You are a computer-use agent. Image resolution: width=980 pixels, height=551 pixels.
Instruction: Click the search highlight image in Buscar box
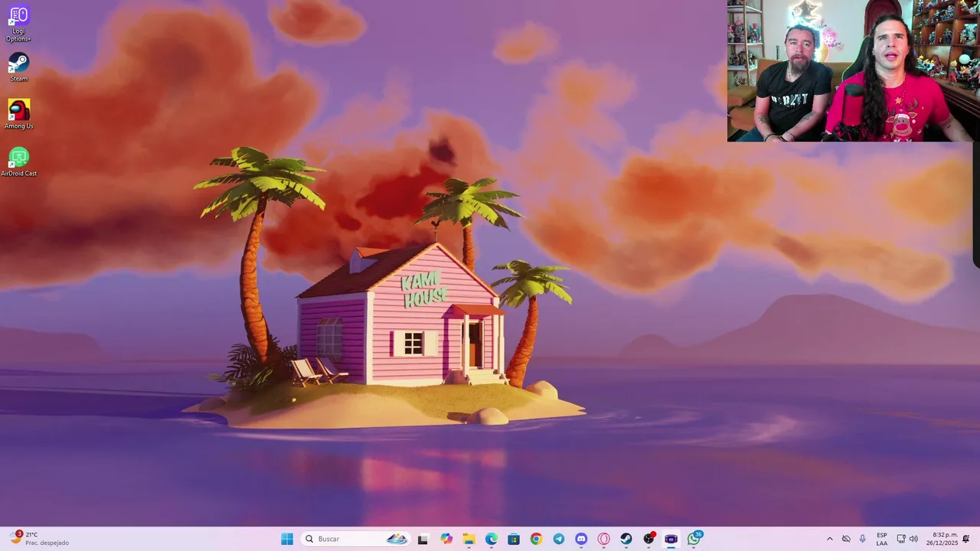[x=397, y=539]
